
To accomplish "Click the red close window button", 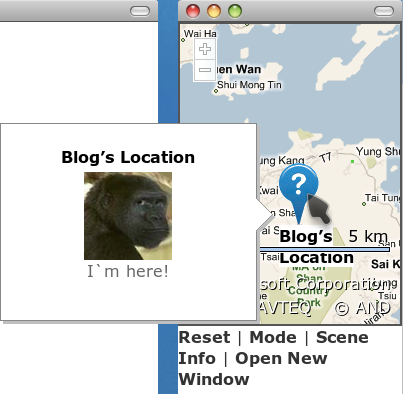I will tap(193, 11).
